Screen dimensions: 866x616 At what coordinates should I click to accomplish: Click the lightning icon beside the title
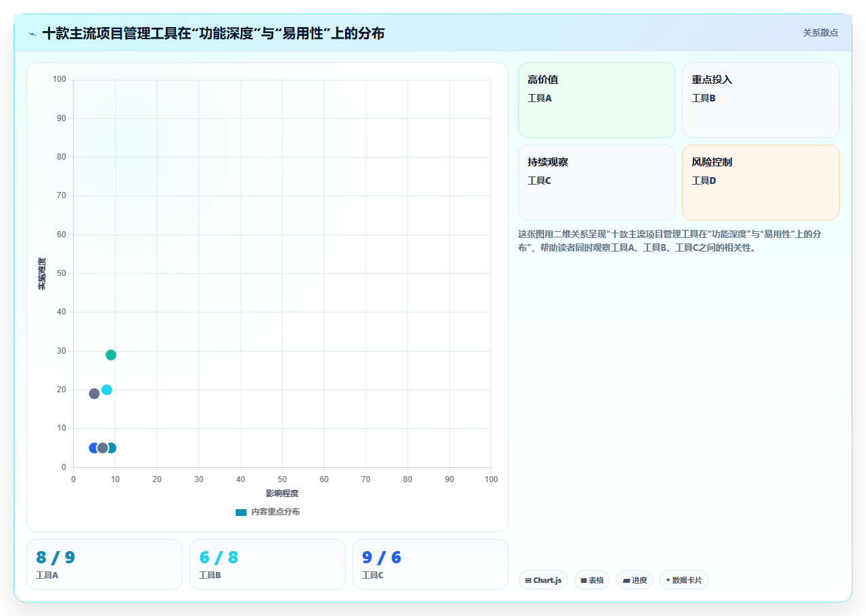32,34
